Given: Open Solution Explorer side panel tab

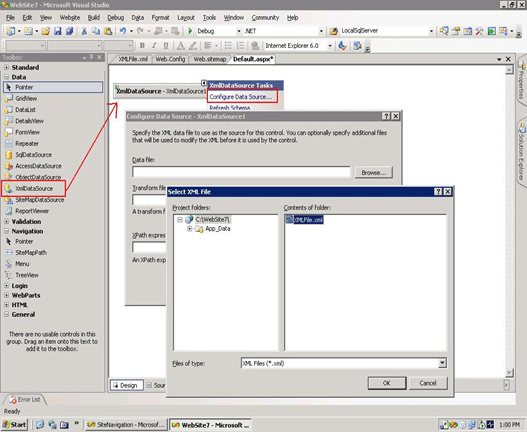Looking at the screenshot, I should [x=522, y=153].
